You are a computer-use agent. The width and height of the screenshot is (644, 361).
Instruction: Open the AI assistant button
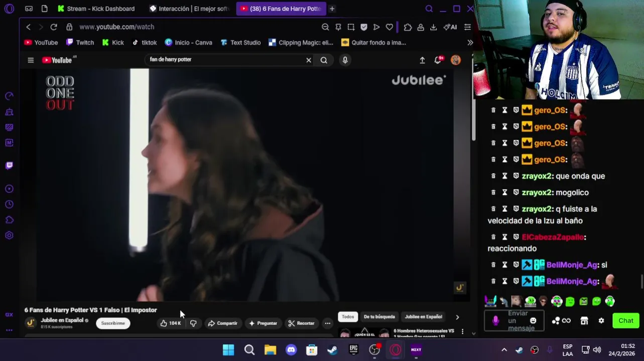(450, 27)
